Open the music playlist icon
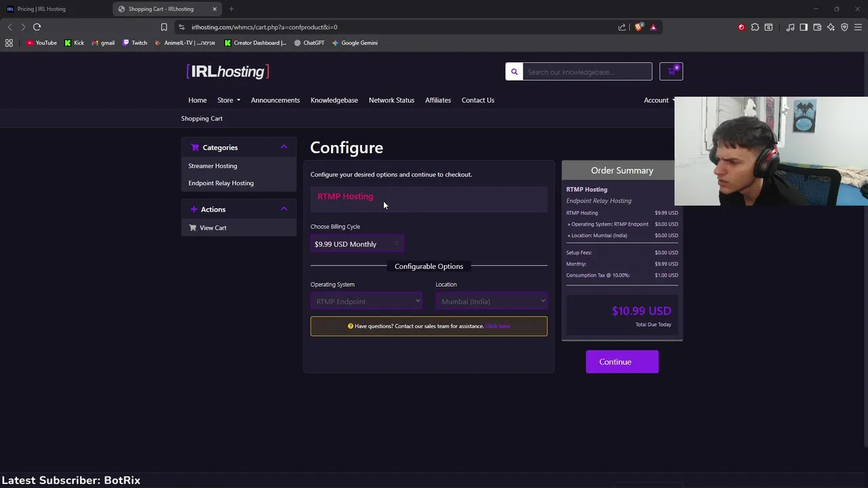The image size is (868, 488). [790, 27]
